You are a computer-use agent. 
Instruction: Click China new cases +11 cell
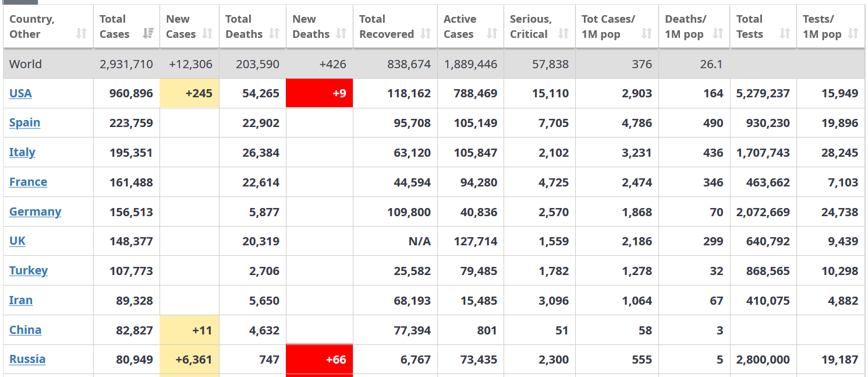189,330
